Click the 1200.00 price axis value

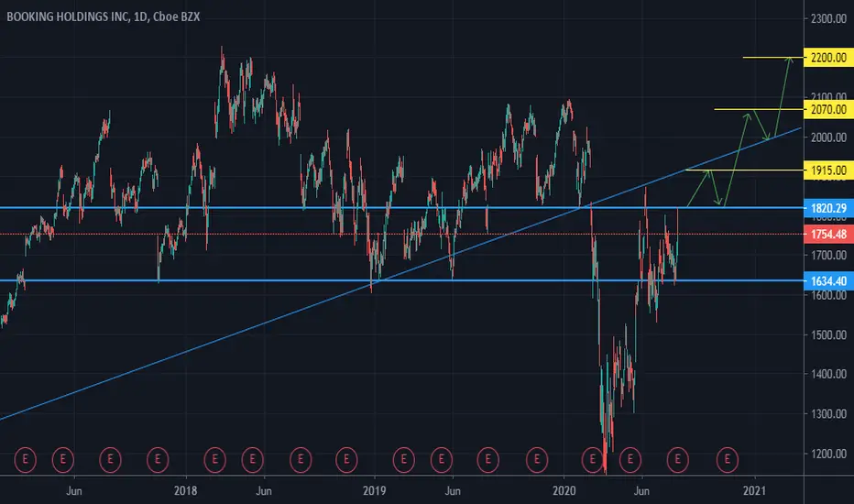pyautogui.click(x=828, y=454)
